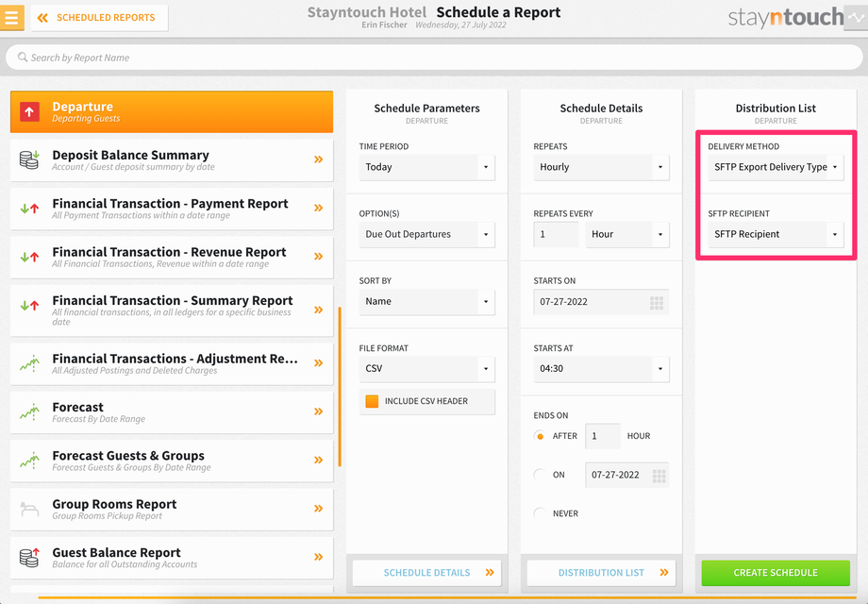Select Deposit Balance Summary report
Screen dimensions: 868x604
pyautogui.click(x=172, y=160)
